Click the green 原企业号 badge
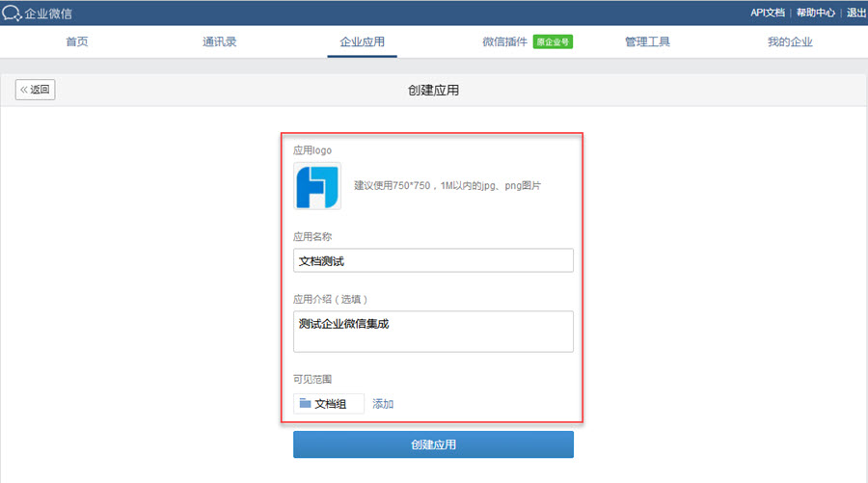 pyautogui.click(x=553, y=42)
